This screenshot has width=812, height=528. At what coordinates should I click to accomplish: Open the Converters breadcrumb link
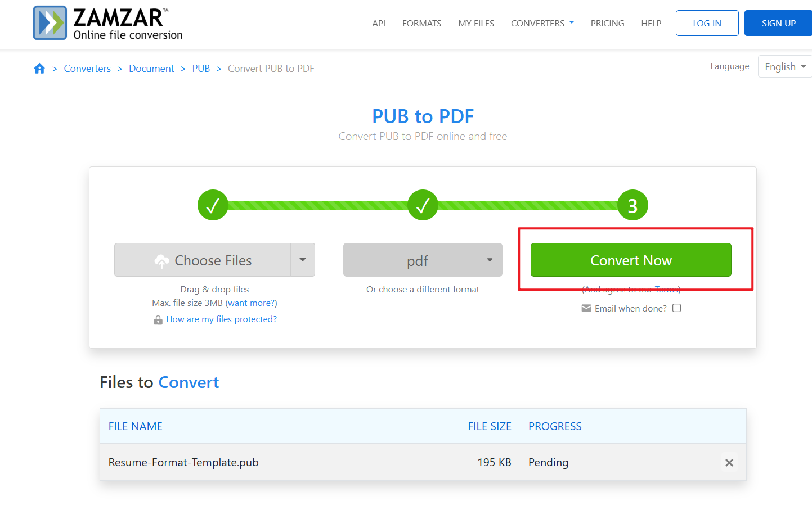click(87, 69)
